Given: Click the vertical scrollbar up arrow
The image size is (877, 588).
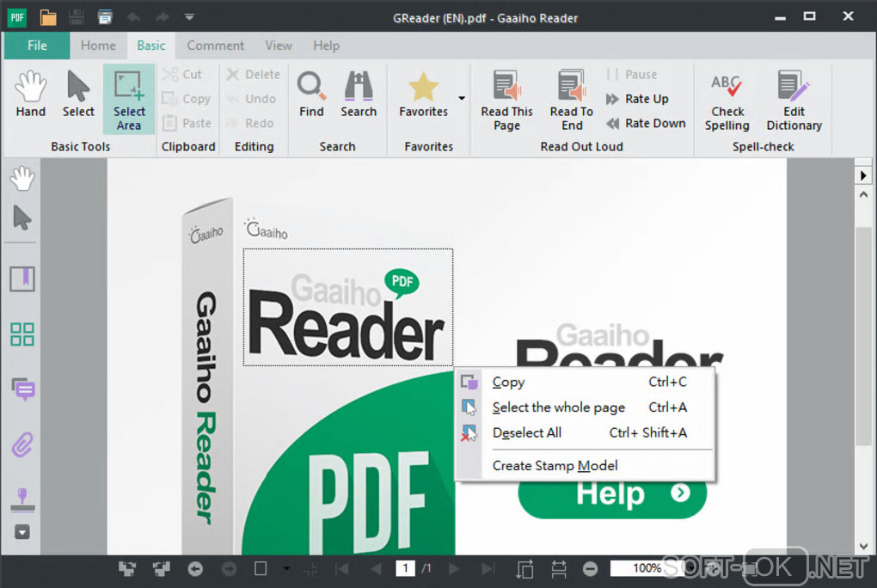Looking at the screenshot, I should (x=863, y=194).
